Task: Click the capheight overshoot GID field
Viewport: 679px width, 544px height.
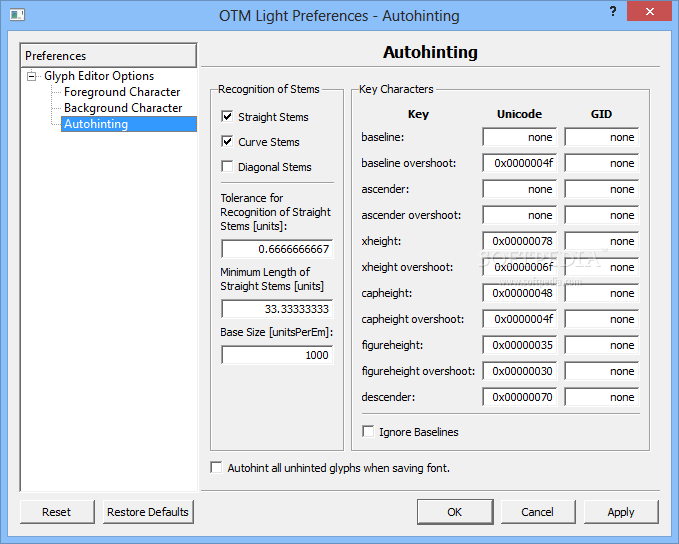Action: pos(601,319)
